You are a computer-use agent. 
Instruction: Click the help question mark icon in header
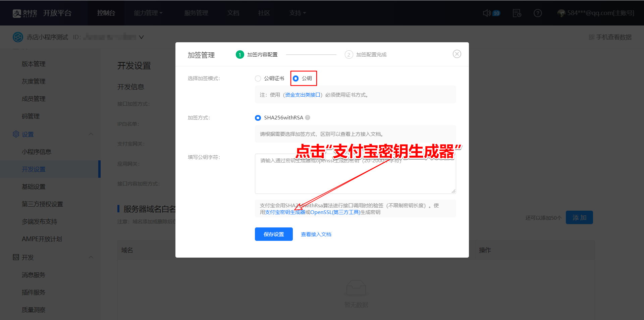point(538,13)
